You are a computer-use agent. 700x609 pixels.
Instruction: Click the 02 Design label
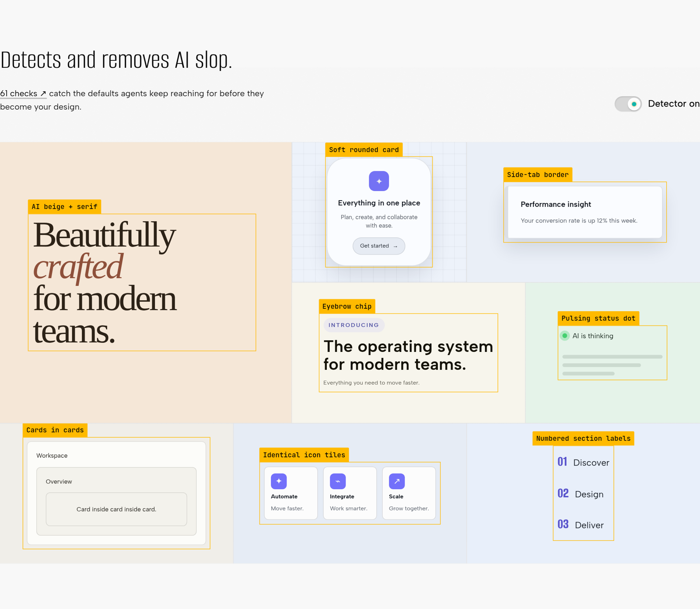click(581, 494)
